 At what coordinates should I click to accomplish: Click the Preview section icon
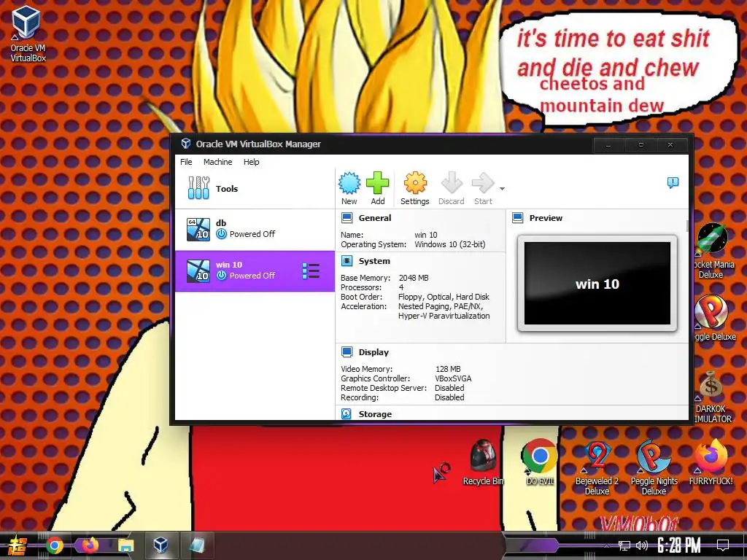(518, 218)
